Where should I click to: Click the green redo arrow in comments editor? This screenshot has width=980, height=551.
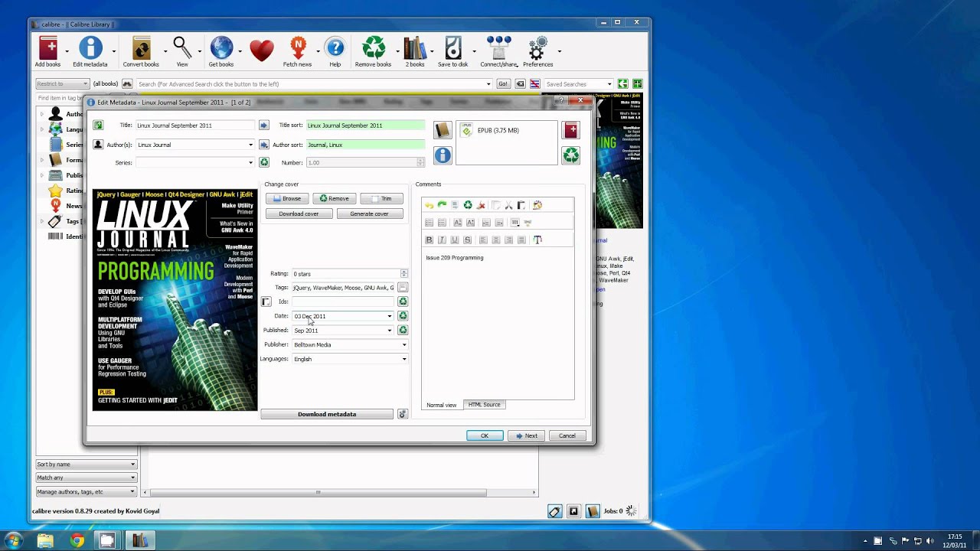[442, 205]
